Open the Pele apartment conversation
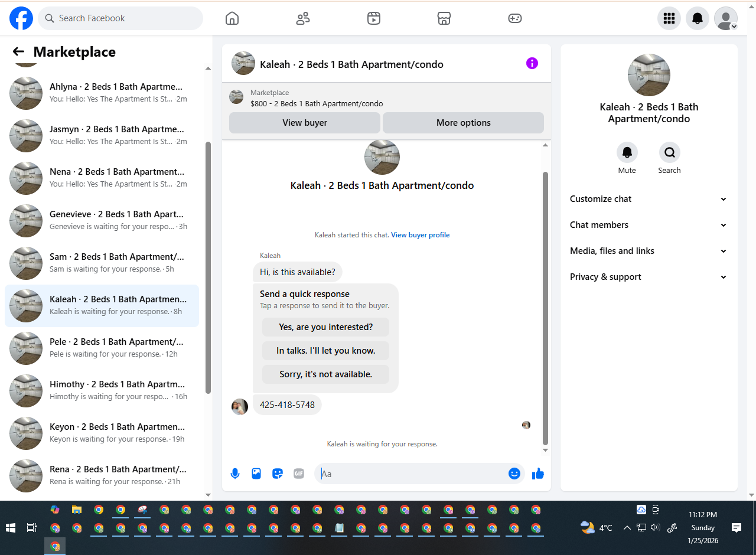Screen dimensions: 756x555 [x=102, y=348]
